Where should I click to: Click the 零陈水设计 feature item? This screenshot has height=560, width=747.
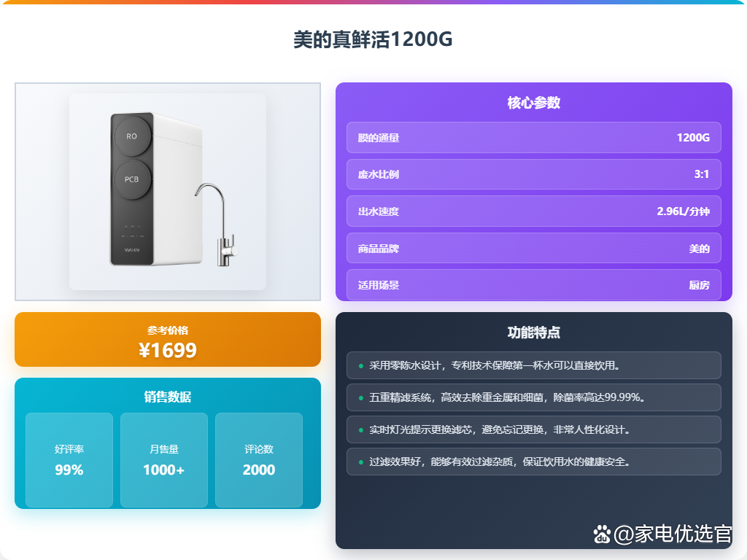[533, 365]
